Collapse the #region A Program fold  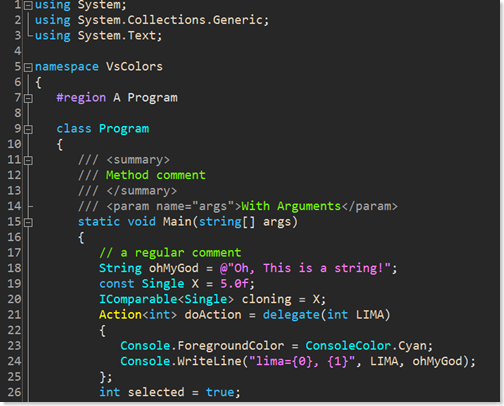(29, 98)
